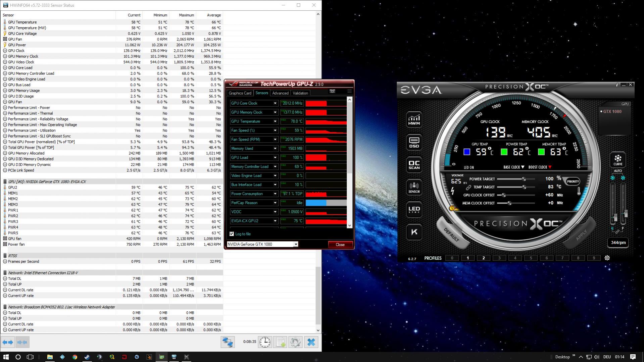This screenshot has height=362, width=644.
Task: Open the fan Curve editor
Action: click(618, 160)
